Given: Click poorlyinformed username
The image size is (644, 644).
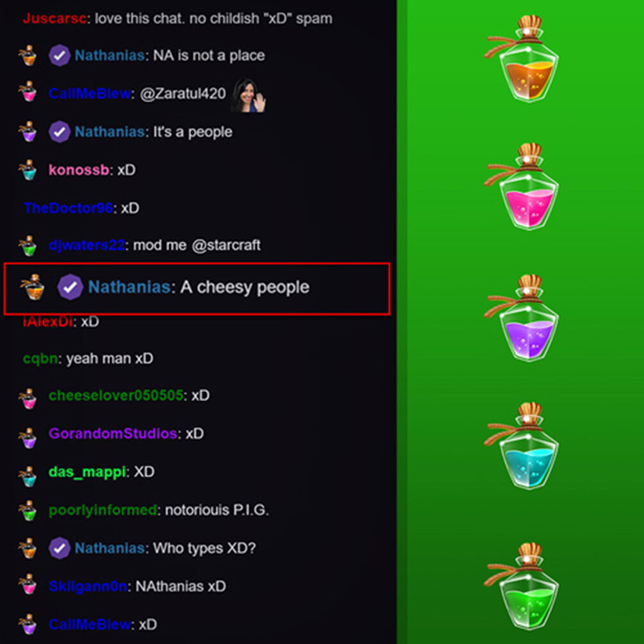Looking at the screenshot, I should [x=103, y=510].
